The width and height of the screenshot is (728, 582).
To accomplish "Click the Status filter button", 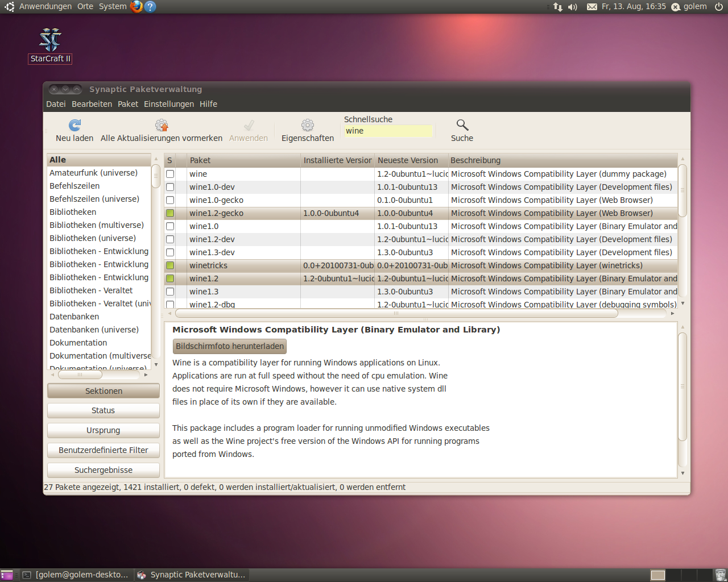I will pos(104,410).
